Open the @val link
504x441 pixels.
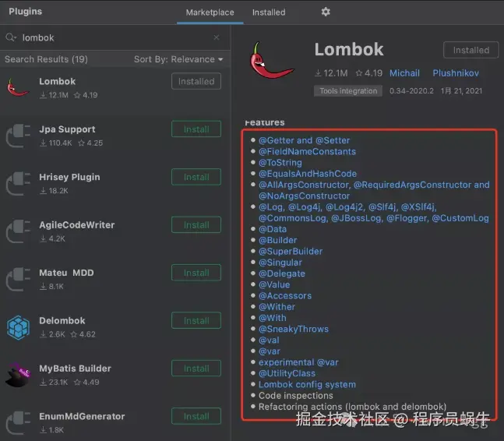269,340
